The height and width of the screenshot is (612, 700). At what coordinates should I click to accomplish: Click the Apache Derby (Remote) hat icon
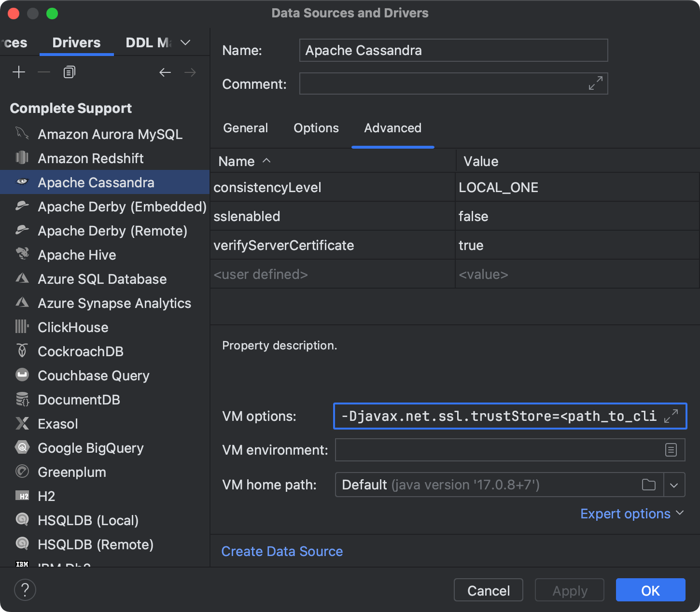click(22, 230)
